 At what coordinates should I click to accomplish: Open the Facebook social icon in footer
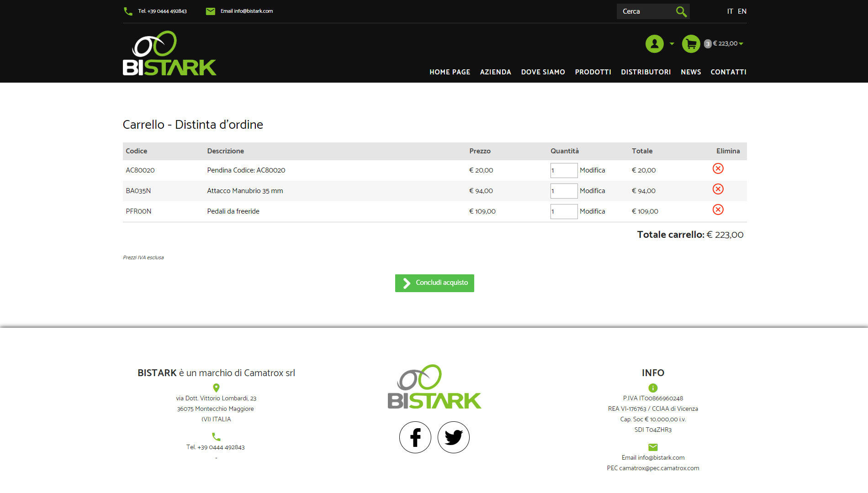point(415,437)
